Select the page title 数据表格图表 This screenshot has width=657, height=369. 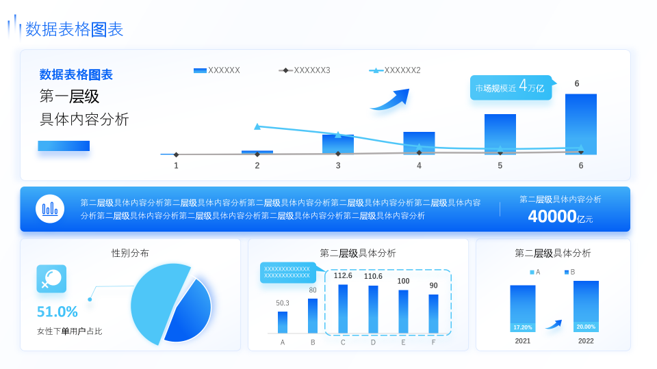click(74, 29)
